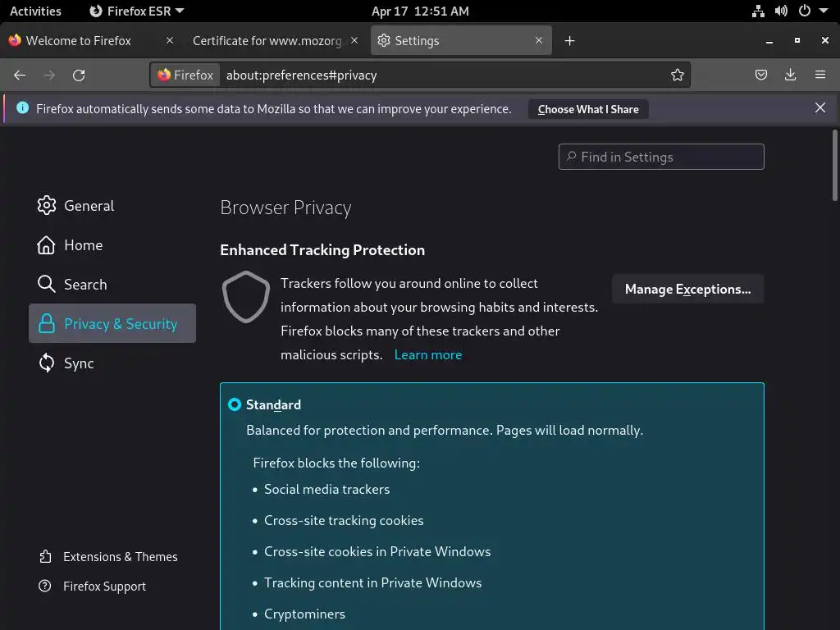Expand the Firefox ESR app menu
The image size is (840, 630).
136,11
